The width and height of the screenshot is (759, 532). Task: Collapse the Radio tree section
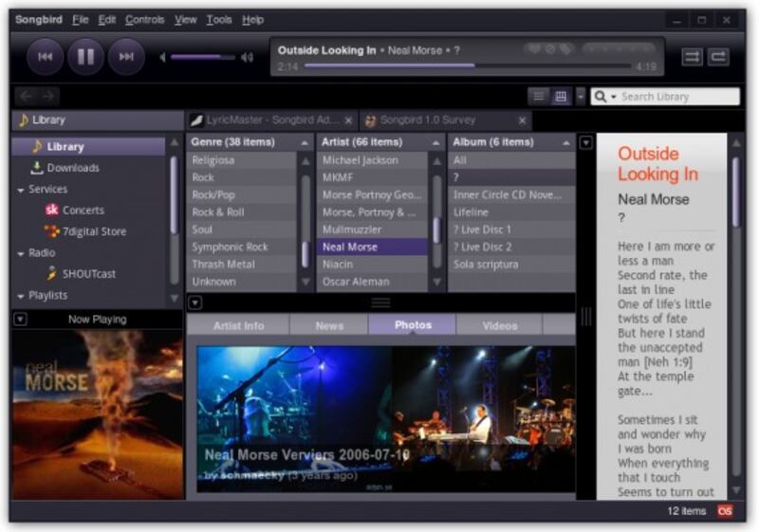pos(21,253)
